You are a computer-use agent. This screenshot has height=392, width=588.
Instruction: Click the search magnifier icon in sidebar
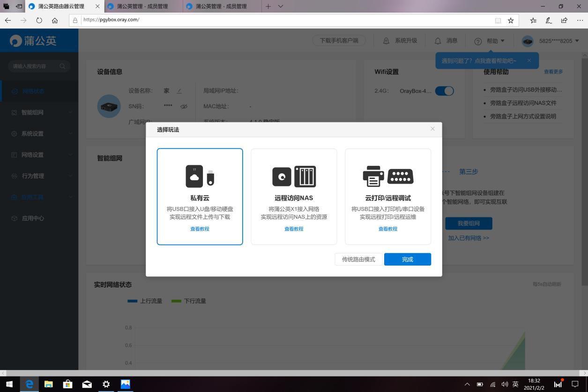pyautogui.click(x=63, y=66)
